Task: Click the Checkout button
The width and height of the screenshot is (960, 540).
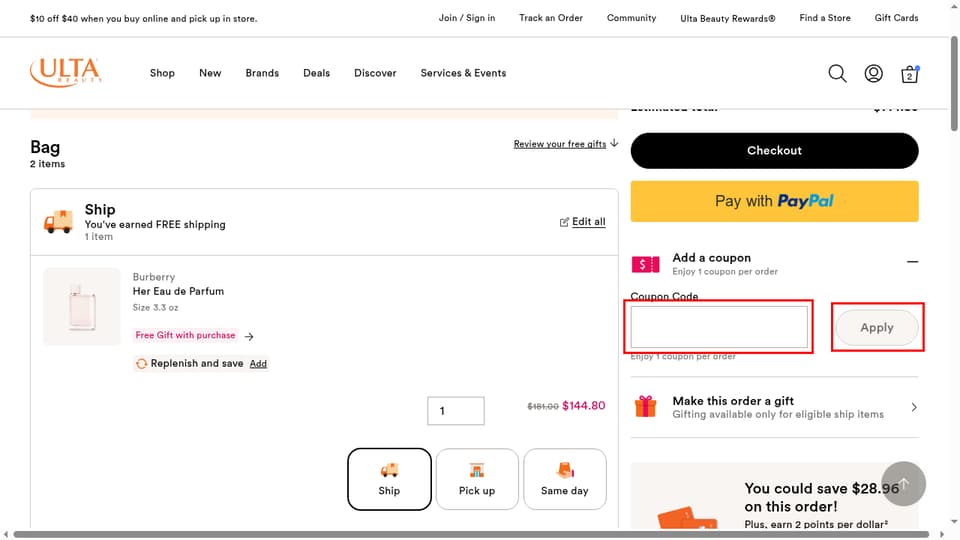Action: click(774, 151)
